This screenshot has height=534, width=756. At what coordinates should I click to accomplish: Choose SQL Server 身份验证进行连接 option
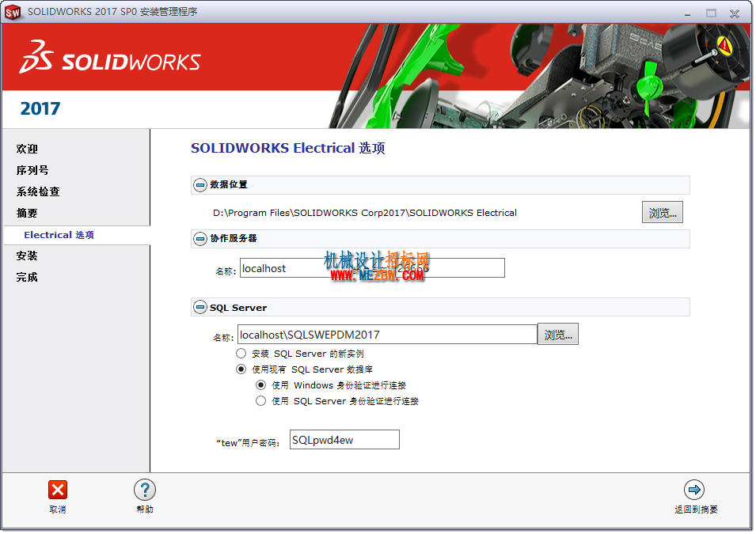[x=260, y=401]
